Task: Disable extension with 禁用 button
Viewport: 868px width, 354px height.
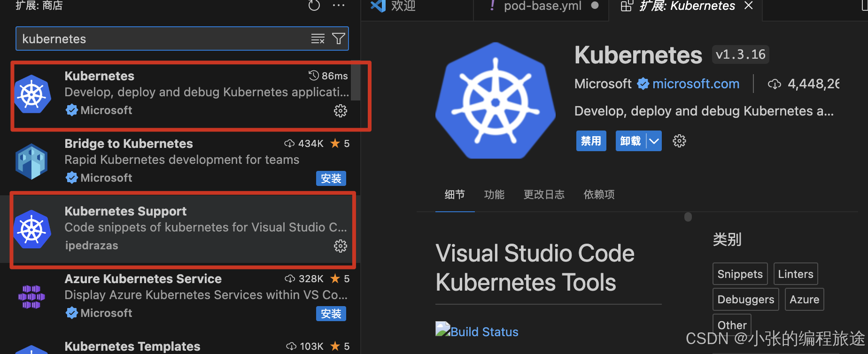Action: pyautogui.click(x=591, y=141)
